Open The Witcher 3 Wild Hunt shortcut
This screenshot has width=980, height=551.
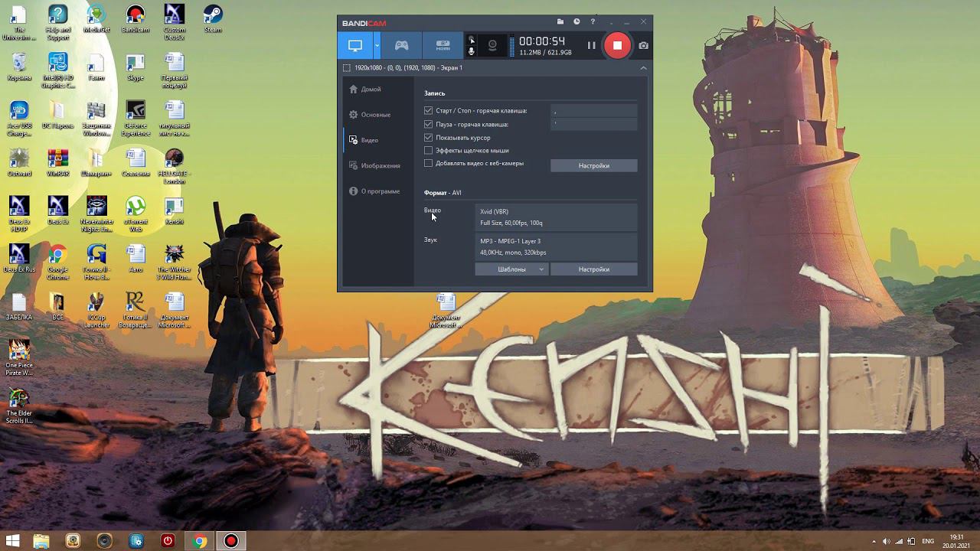[174, 262]
